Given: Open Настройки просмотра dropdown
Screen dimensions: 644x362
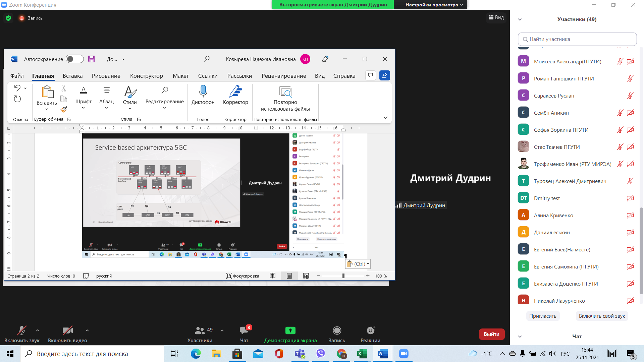Looking at the screenshot, I should [434, 5].
